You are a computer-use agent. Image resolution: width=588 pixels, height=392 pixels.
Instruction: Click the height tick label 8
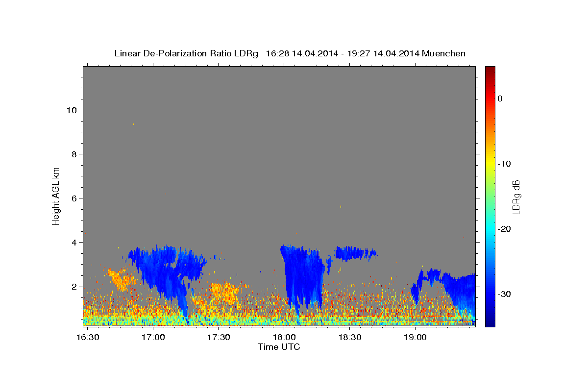[x=74, y=154]
